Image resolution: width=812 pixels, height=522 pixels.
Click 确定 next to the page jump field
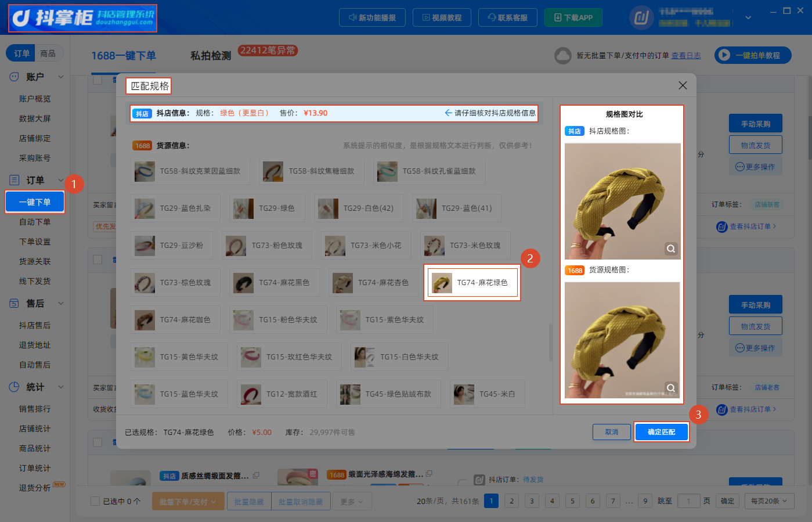tap(728, 501)
